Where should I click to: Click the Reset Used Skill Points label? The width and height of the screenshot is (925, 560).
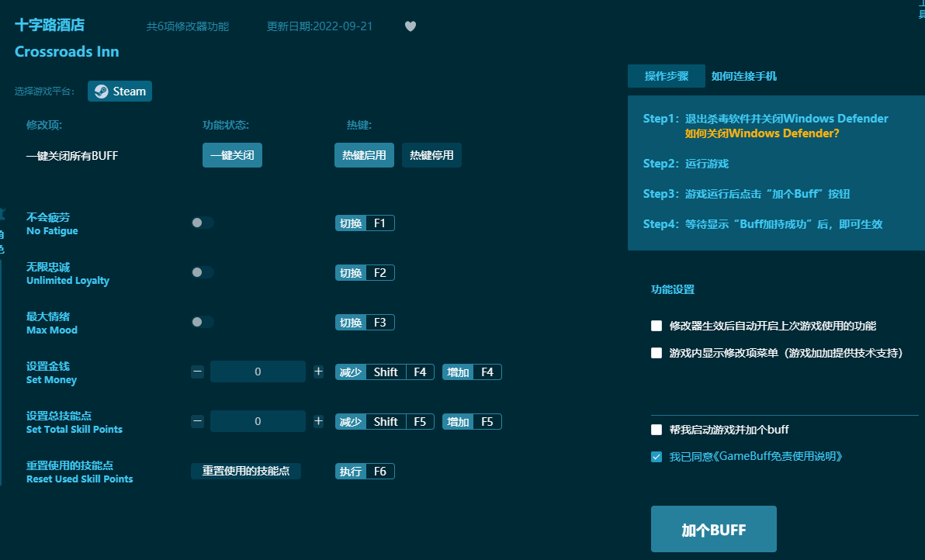(80, 479)
